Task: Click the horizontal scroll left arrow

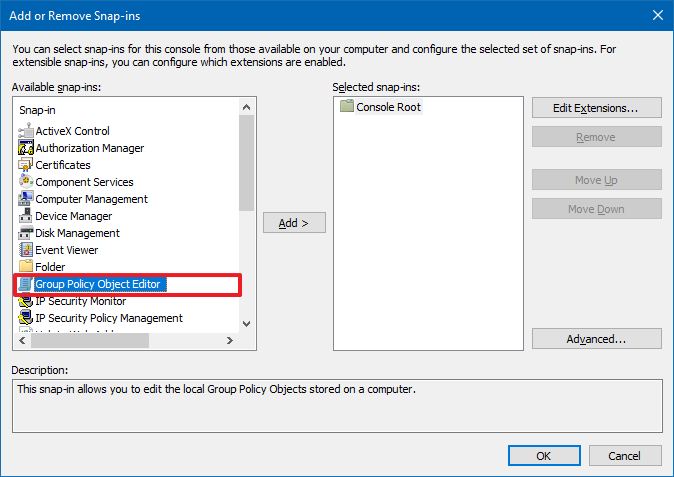Action: [x=22, y=340]
